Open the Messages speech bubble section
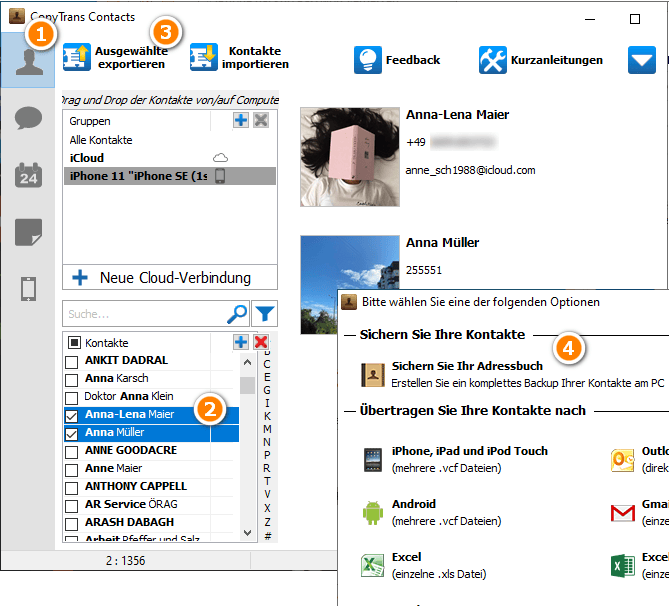 point(28,118)
